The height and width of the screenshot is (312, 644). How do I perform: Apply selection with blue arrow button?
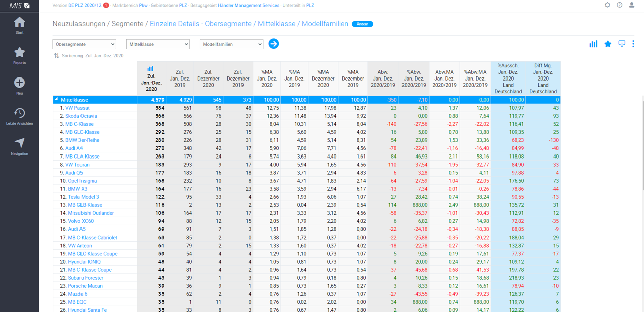[273, 44]
